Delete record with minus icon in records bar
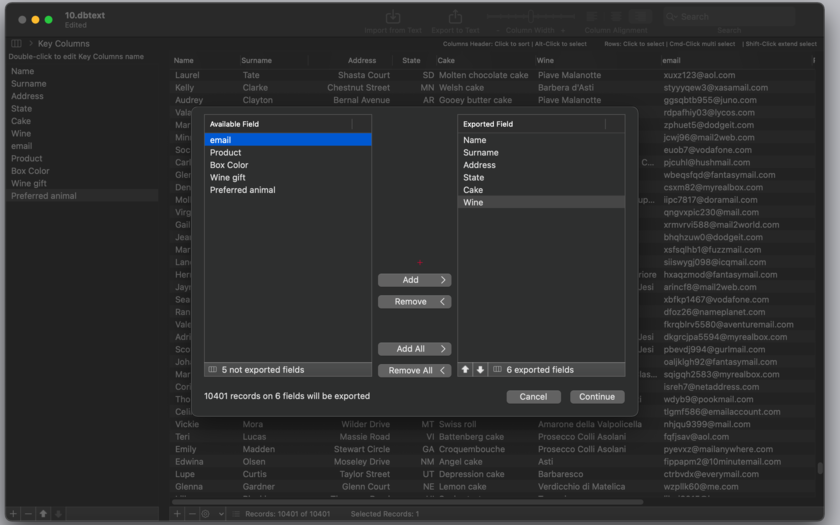The width and height of the screenshot is (840, 525). (x=192, y=514)
